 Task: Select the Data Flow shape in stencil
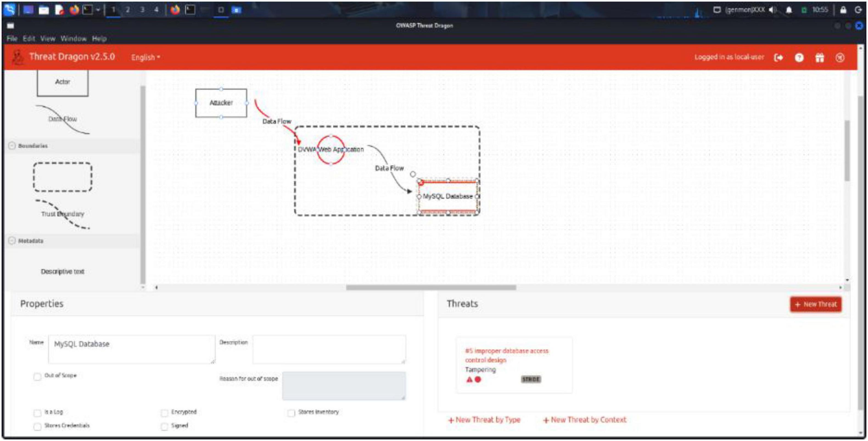(63, 119)
